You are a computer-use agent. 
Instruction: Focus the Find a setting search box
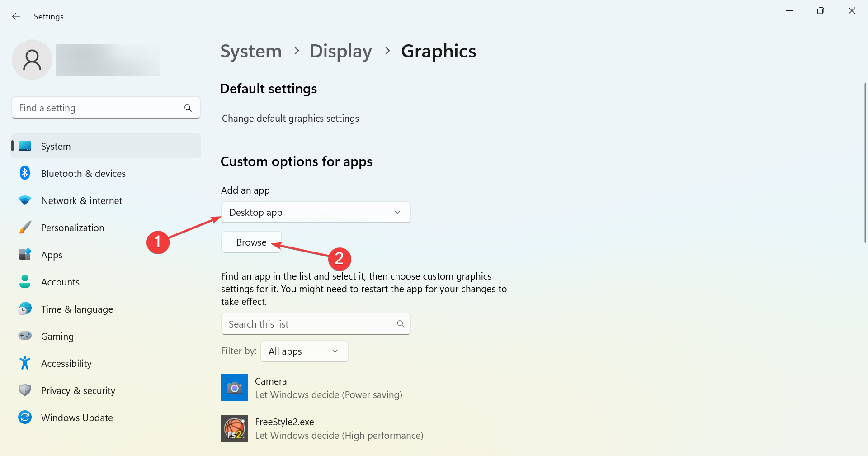[106, 108]
